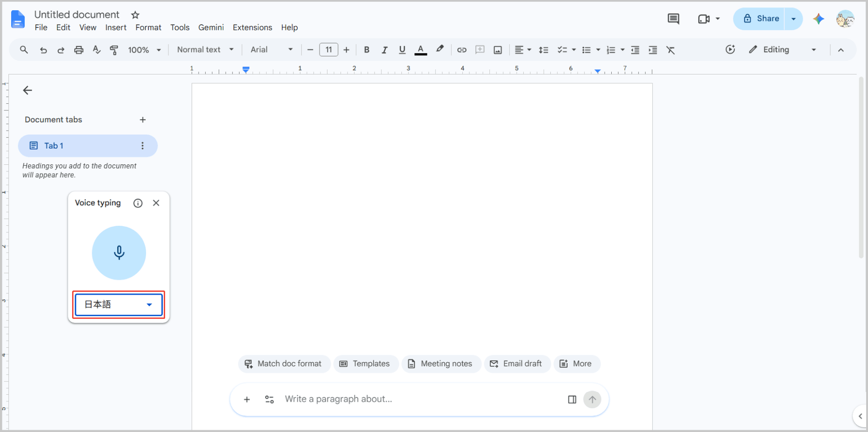Viewport: 868px width, 432px height.
Task: Open Tab 1 options menu
Action: tap(142, 146)
